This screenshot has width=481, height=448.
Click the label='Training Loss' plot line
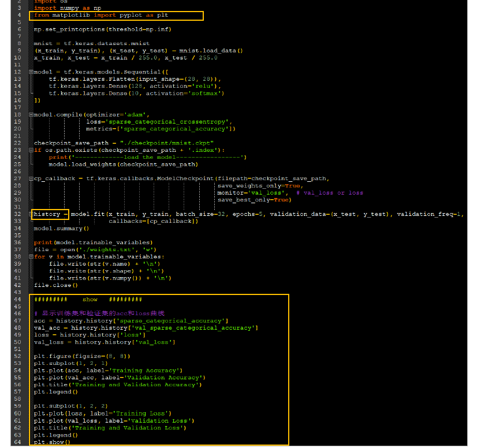pyautogui.click(x=103, y=414)
